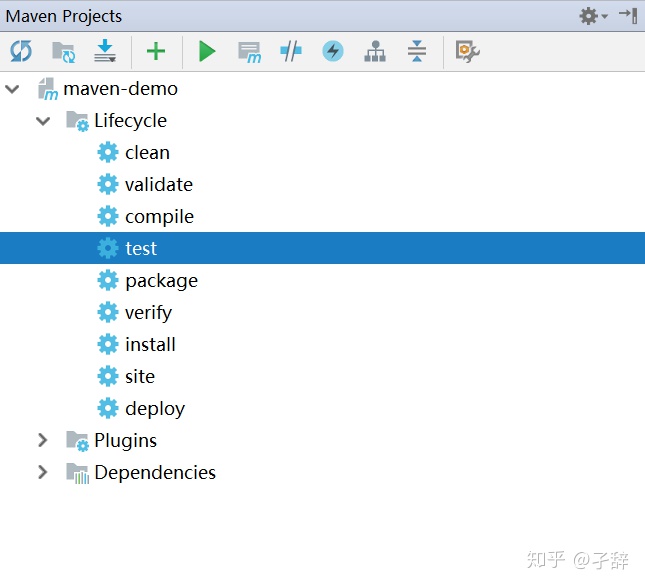Viewport: 645px width, 588px height.
Task: Open Maven Settings wrench icon
Action: click(x=468, y=51)
